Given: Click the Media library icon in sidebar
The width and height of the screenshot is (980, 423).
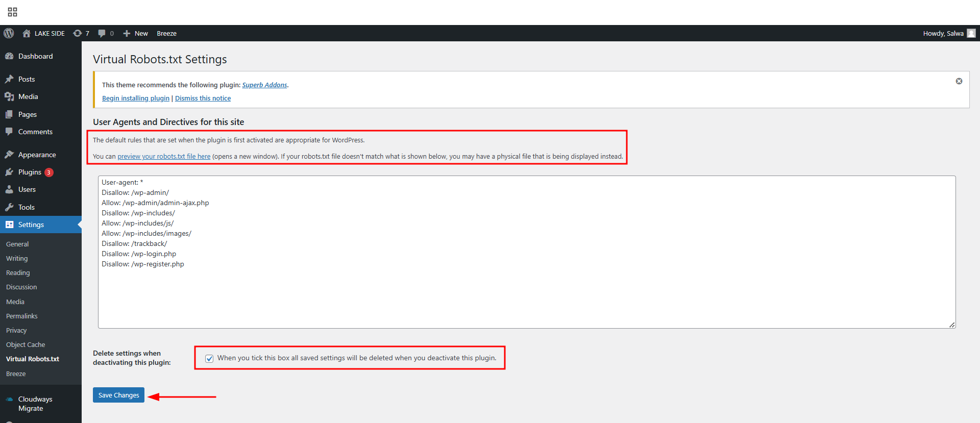Looking at the screenshot, I should click(x=9, y=96).
